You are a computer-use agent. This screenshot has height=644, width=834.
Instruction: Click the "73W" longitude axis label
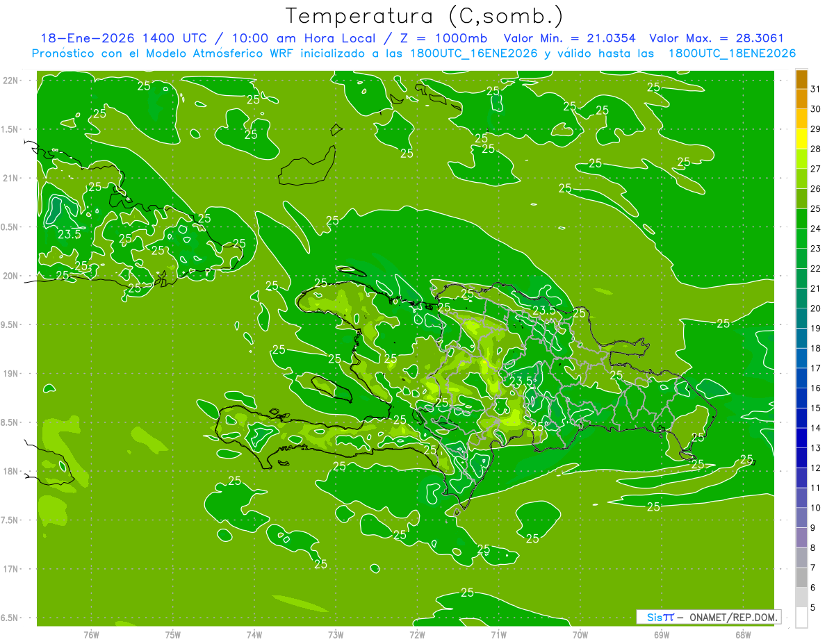pos(336,634)
